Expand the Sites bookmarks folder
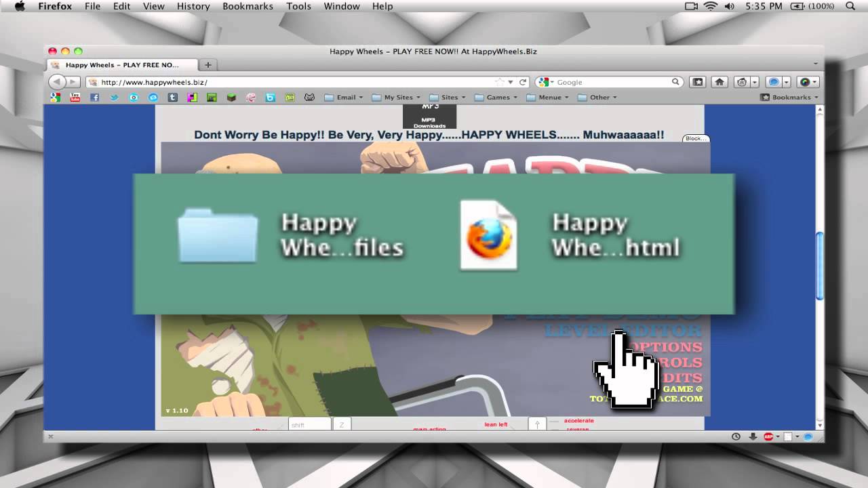The width and height of the screenshot is (868, 488). pos(446,97)
